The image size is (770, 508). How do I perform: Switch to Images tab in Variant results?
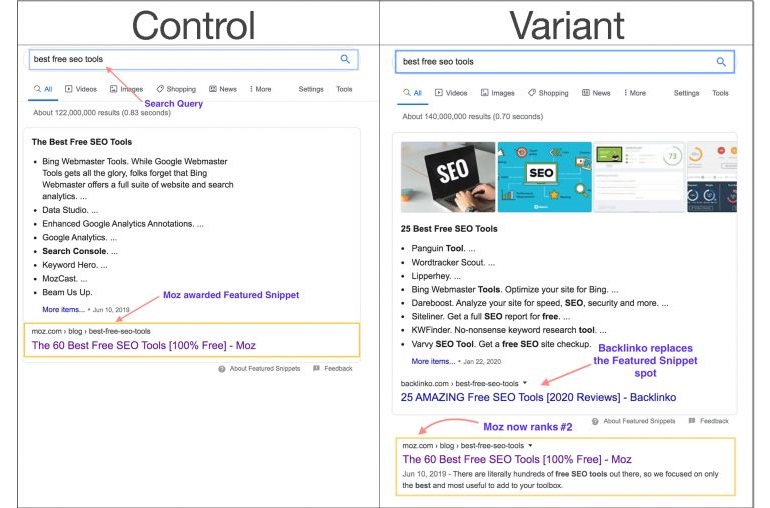coord(497,93)
